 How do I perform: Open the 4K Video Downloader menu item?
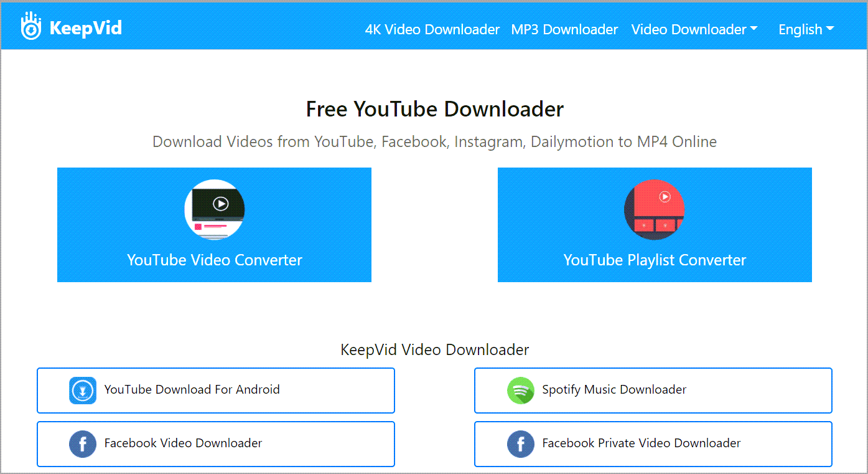pos(432,29)
